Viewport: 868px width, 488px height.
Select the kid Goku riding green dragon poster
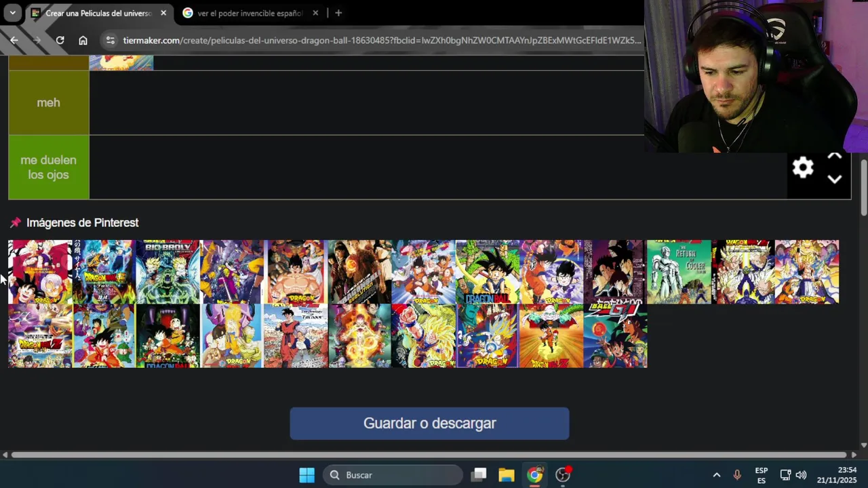click(x=488, y=271)
